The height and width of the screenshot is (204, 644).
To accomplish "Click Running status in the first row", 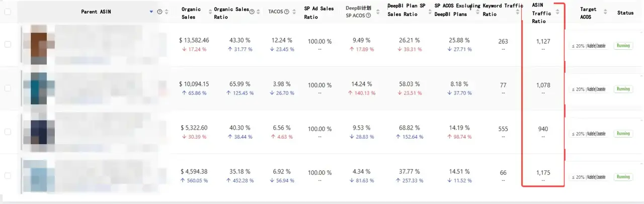I will pyautogui.click(x=623, y=46).
